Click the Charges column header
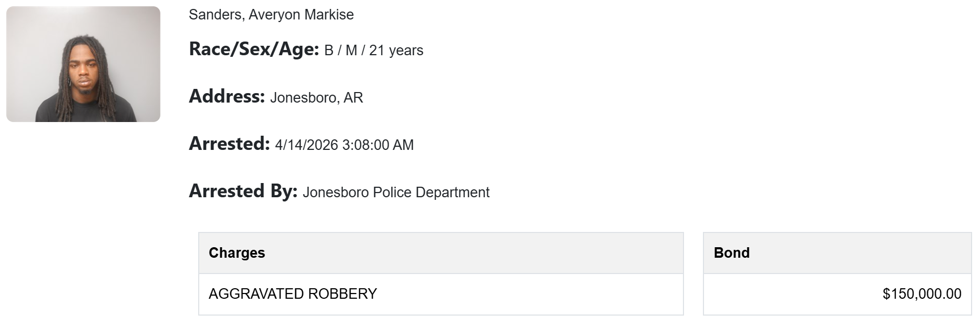This screenshot has height=324, width=980. (237, 253)
